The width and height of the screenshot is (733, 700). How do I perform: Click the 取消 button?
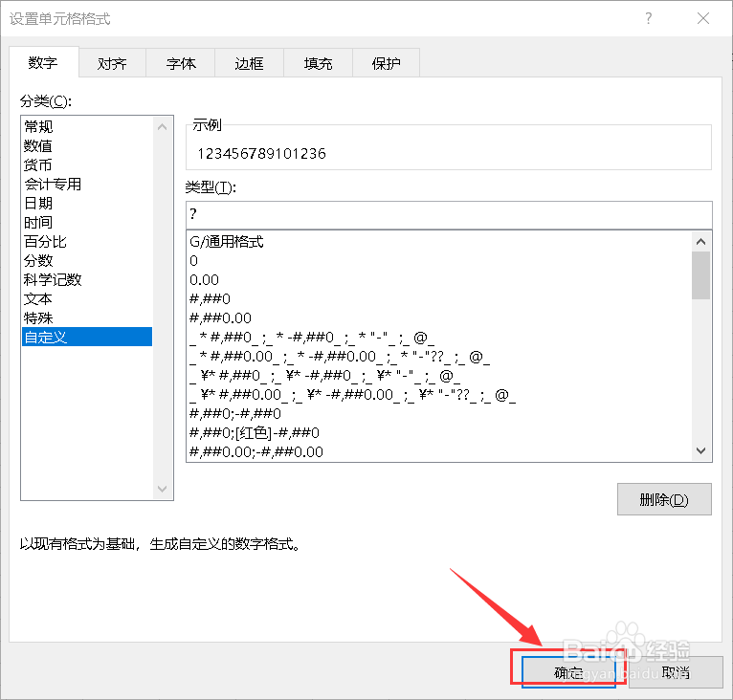676,672
